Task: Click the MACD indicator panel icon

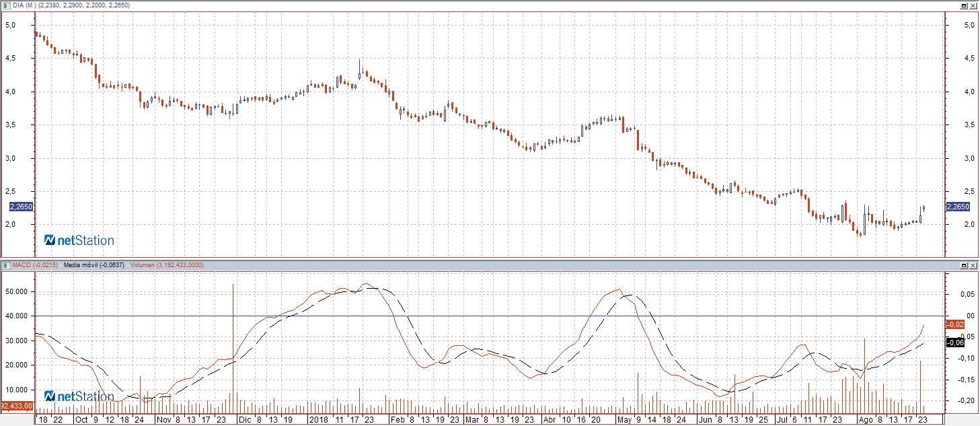Action: [x=7, y=266]
